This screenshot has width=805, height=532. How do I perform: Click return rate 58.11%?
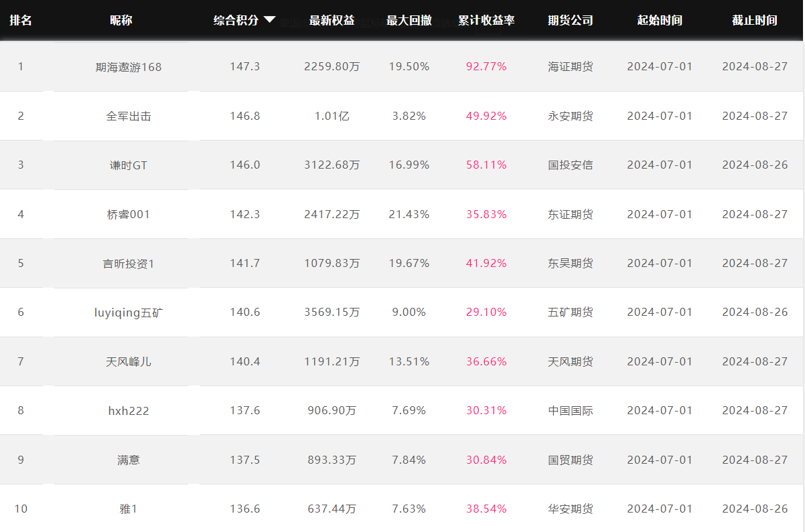tap(486, 165)
